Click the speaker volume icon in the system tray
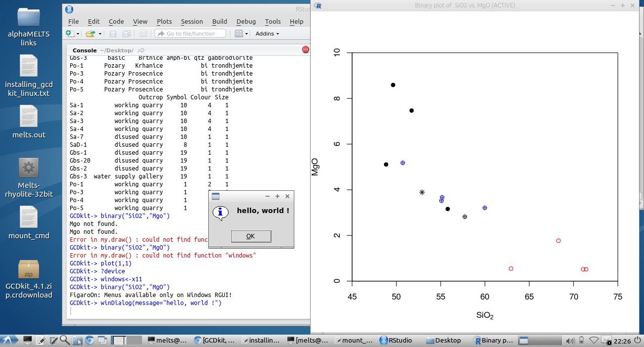 (x=570, y=340)
